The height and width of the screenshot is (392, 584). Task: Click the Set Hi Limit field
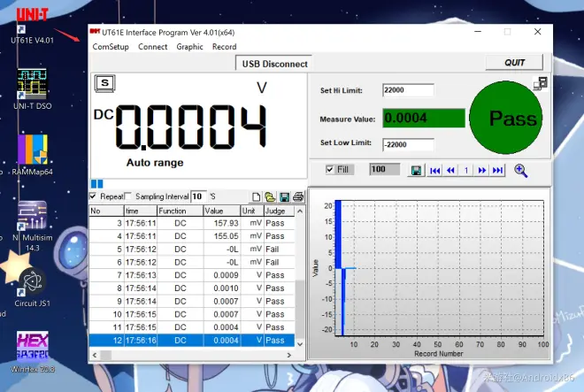[408, 90]
